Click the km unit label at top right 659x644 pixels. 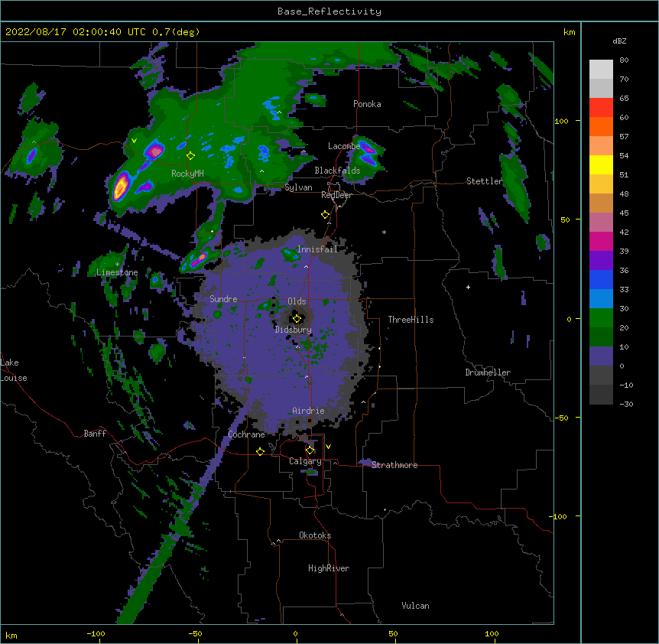point(570,32)
